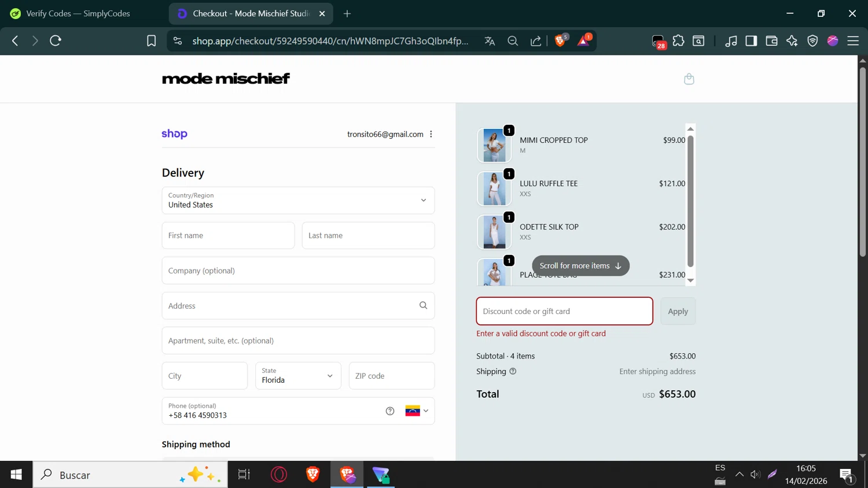Open Leo AI sparkle icon

pos(792,40)
